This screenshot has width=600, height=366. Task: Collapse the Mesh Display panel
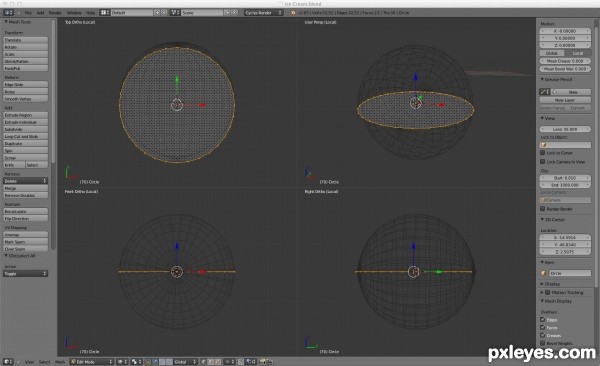point(542,301)
